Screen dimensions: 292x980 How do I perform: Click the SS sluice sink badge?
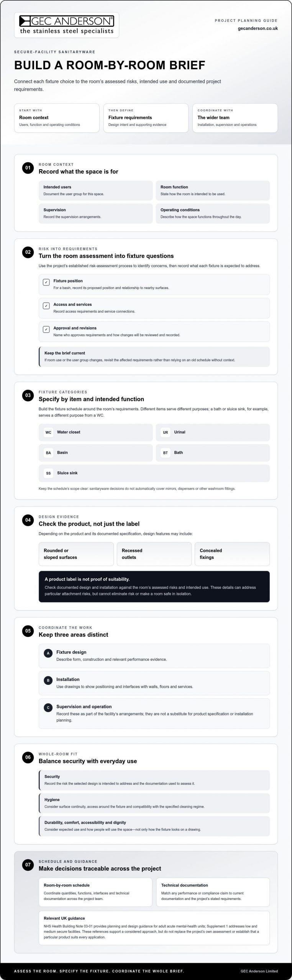[x=48, y=473]
